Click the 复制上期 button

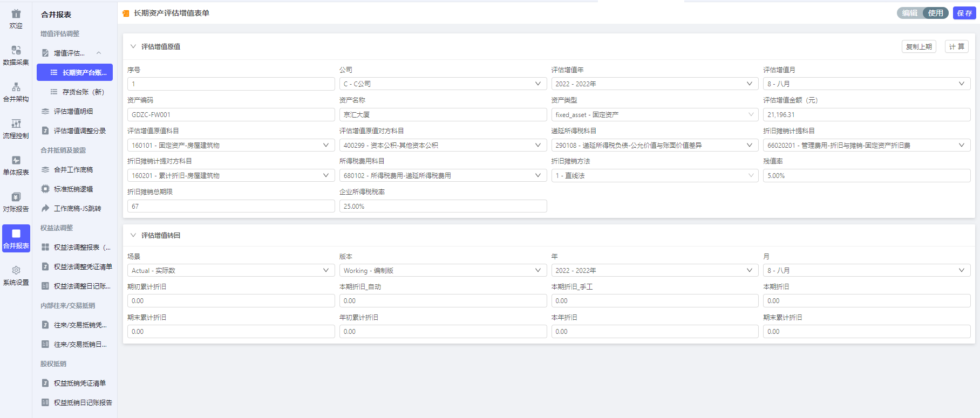[918, 46]
